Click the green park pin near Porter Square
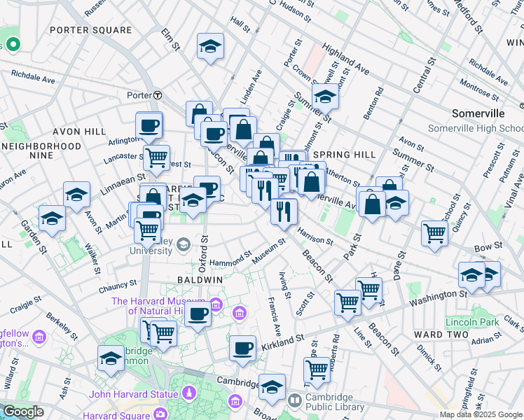The image size is (524, 420). (13, 45)
